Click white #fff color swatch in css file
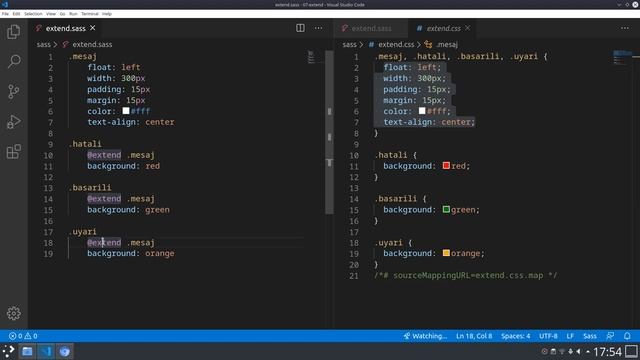This screenshot has width=640, height=360. [422, 111]
